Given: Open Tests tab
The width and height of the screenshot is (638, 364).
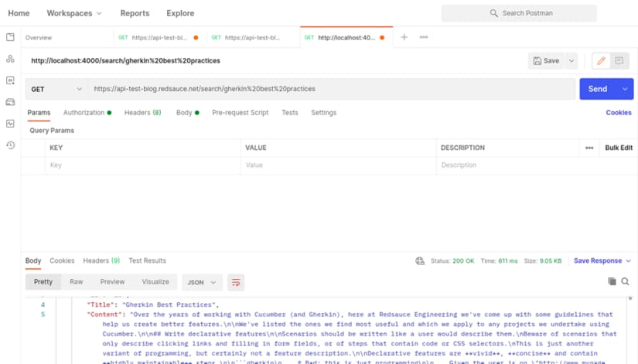Looking at the screenshot, I should (290, 113).
